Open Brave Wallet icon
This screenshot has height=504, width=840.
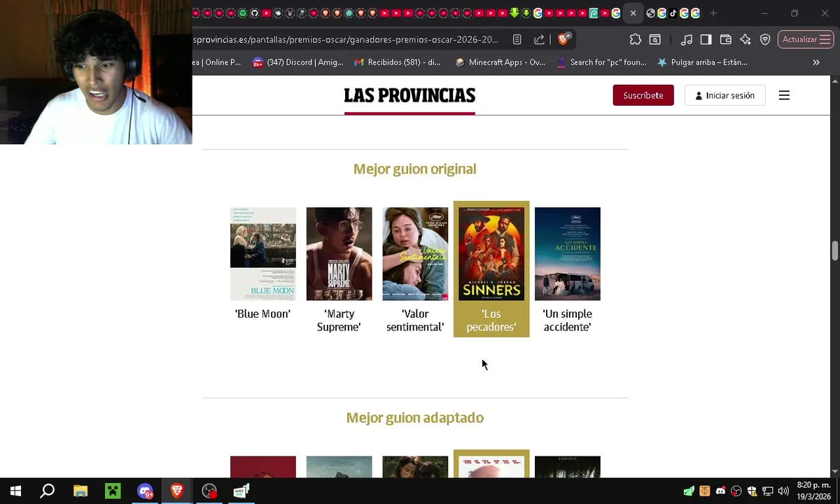[x=726, y=39]
